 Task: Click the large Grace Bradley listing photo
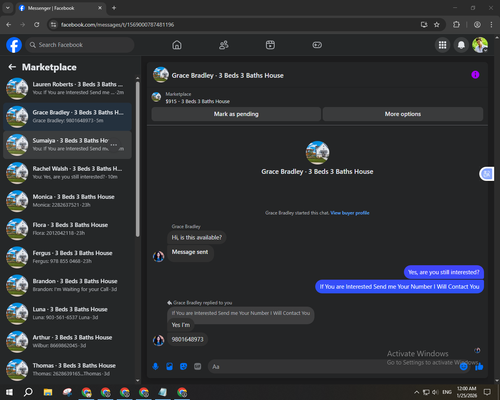point(317,153)
